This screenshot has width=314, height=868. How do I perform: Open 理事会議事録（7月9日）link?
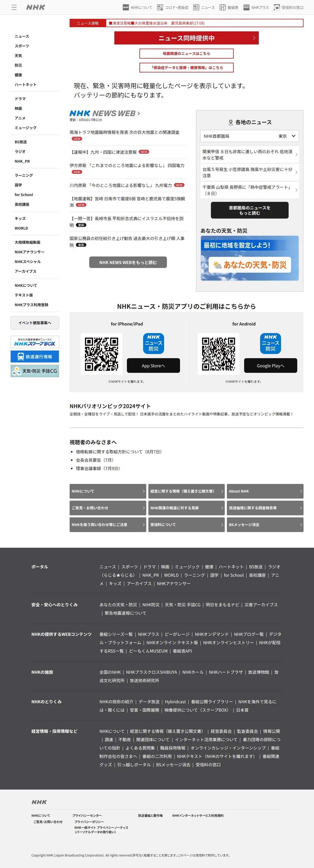point(99,468)
